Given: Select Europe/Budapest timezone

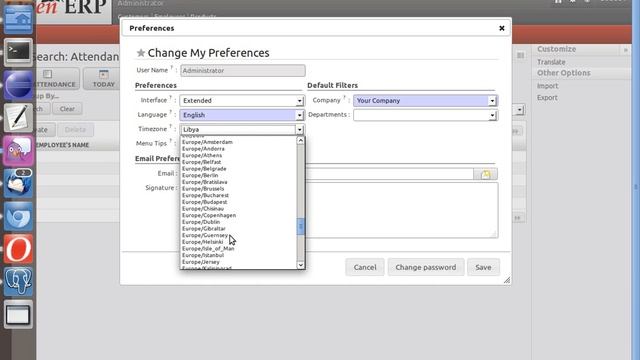Looking at the screenshot, I should click(204, 202).
